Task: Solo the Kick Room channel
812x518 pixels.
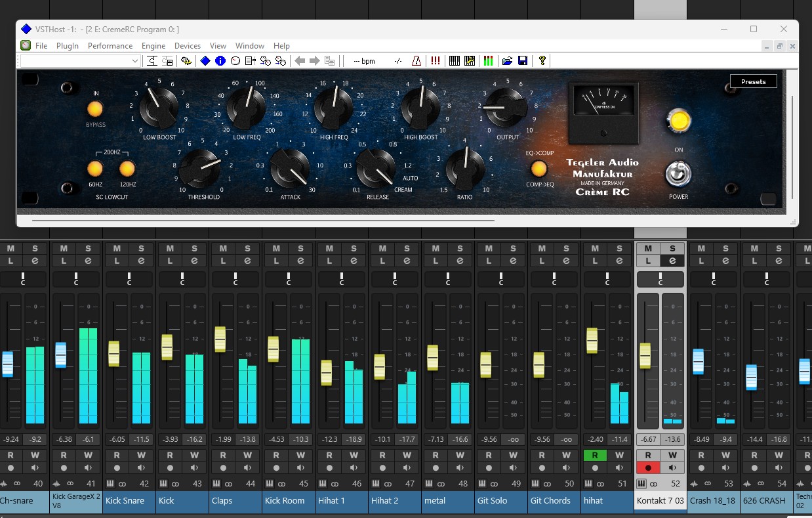Action: click(301, 249)
